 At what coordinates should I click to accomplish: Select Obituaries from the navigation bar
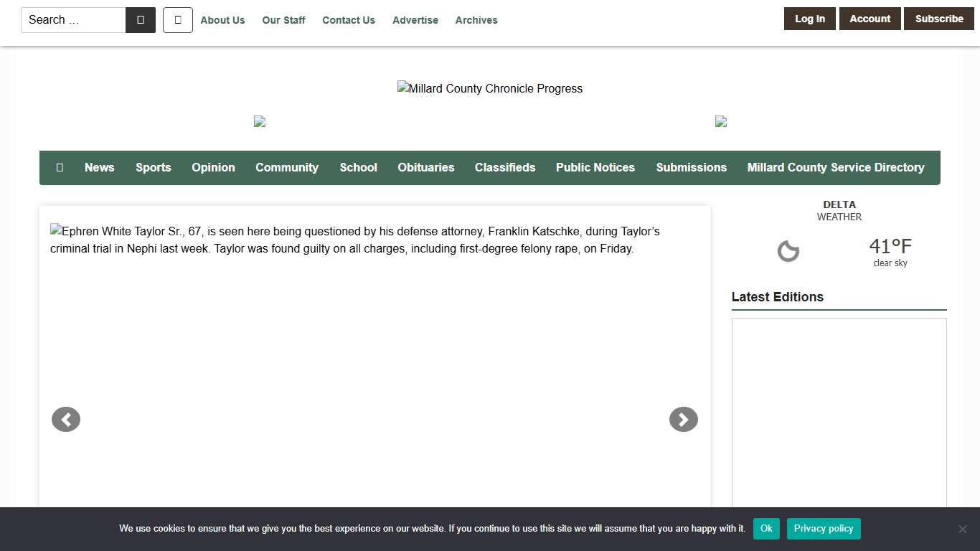[x=426, y=167]
